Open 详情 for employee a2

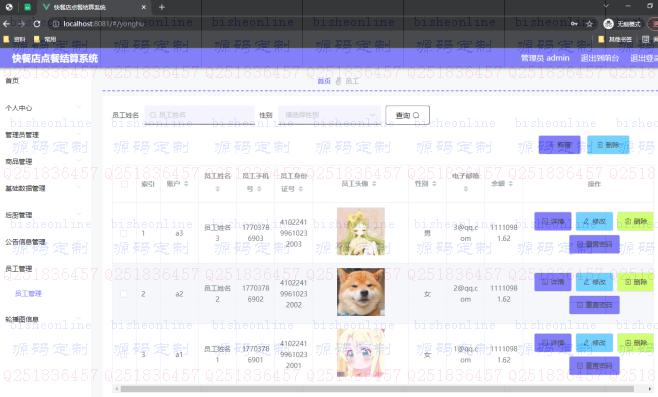coord(553,282)
